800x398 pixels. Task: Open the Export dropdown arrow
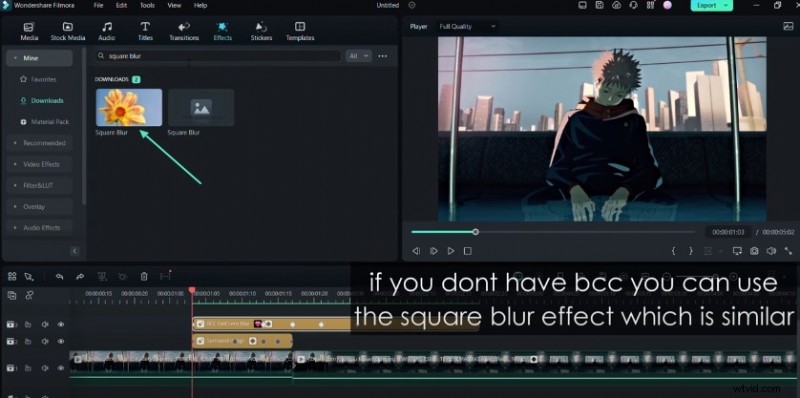tap(725, 5)
